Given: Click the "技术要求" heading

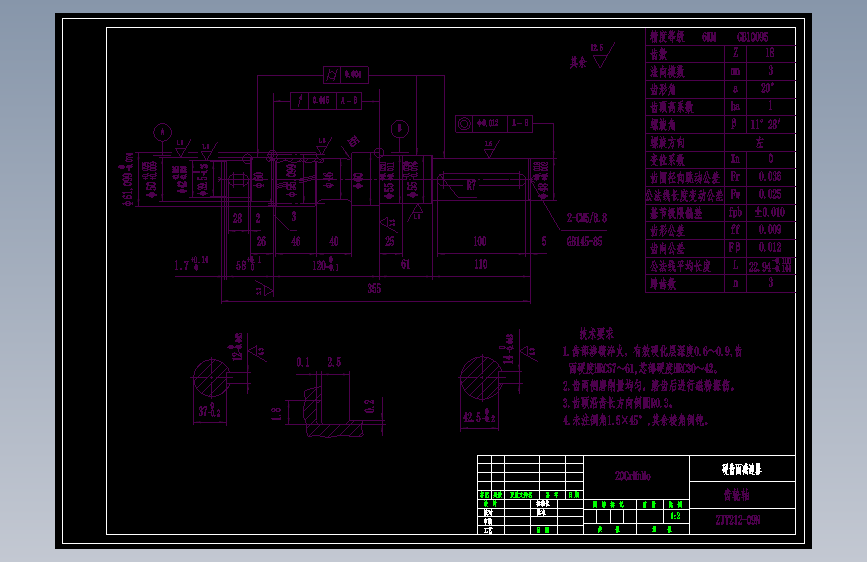Looking at the screenshot, I should [597, 334].
